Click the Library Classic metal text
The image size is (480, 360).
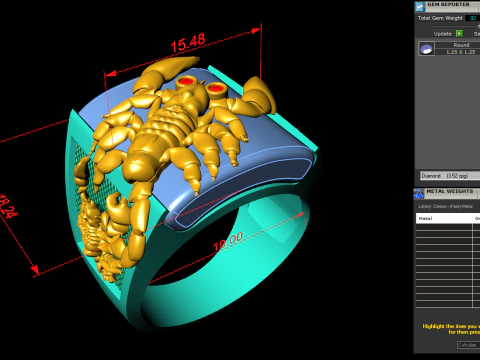point(446,206)
